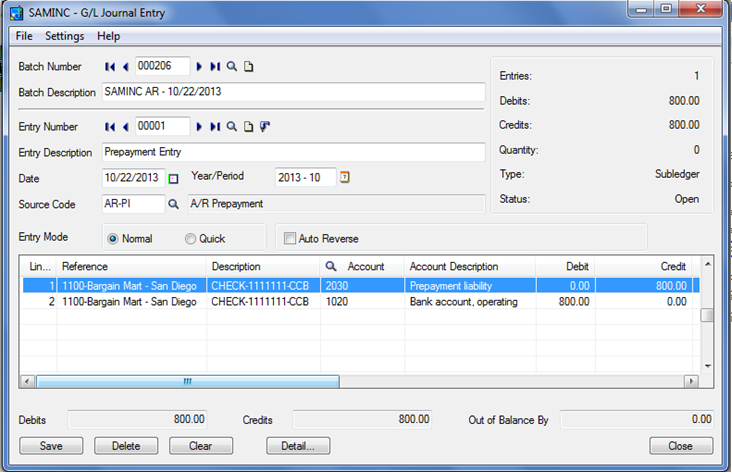This screenshot has height=473, width=732.
Task: Click the Description column header
Action: pos(263,266)
